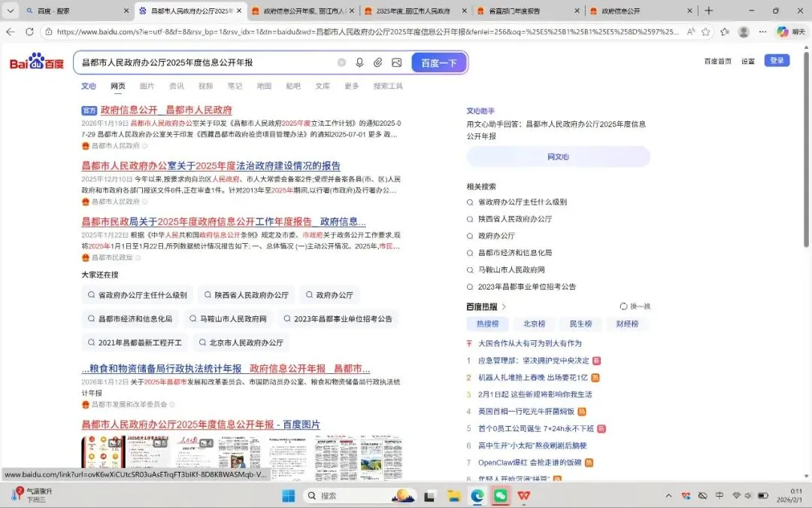Open the browser profile avatar
This screenshot has width=812, height=508.
pyautogui.click(x=744, y=32)
